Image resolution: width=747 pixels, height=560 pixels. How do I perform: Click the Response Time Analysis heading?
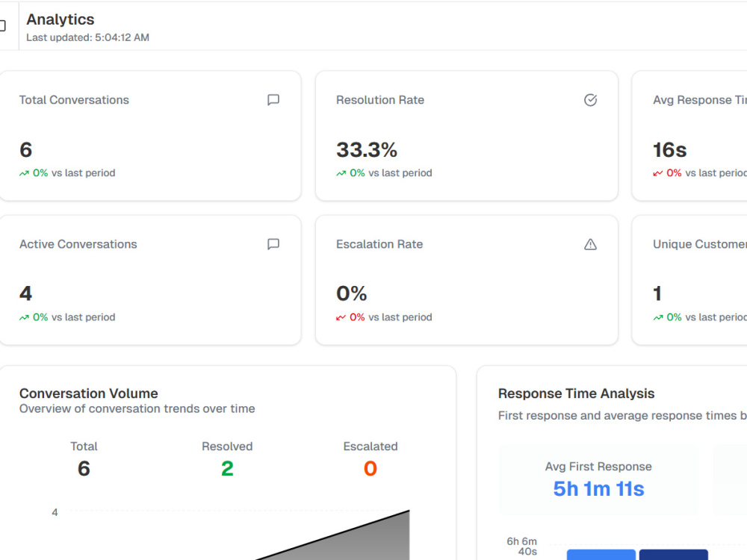pyautogui.click(x=577, y=393)
